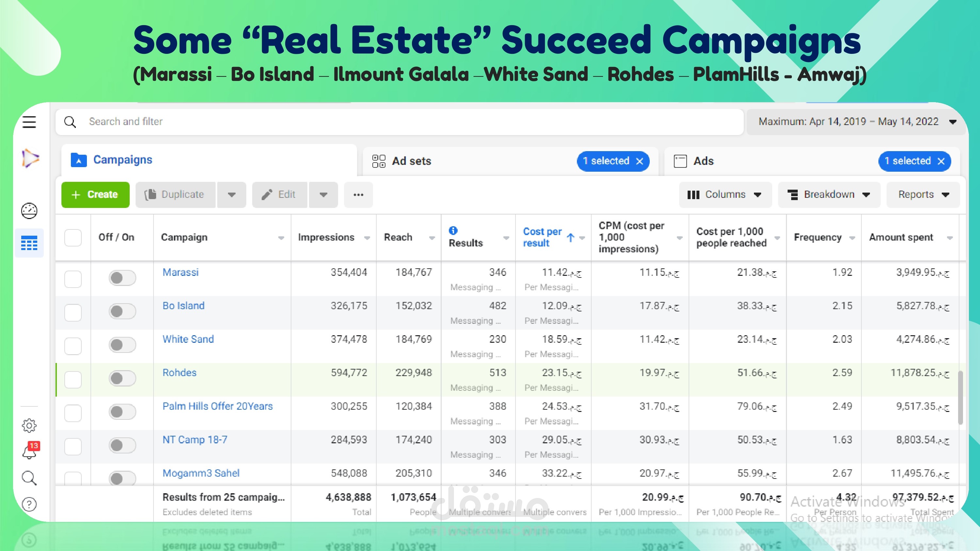
Task: Click the Edit button
Action: point(280,195)
